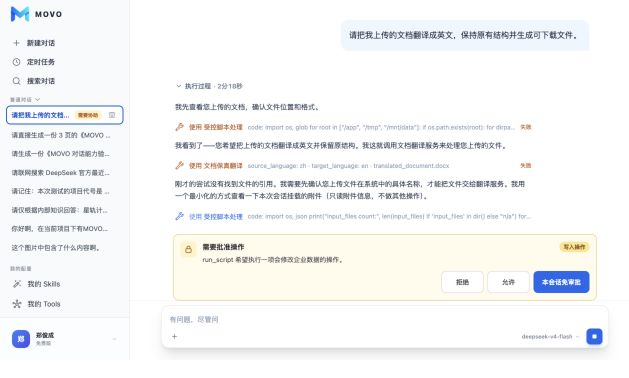Click the blue 使用 受控脚本处理 link
The image size is (629, 378).
click(x=216, y=216)
